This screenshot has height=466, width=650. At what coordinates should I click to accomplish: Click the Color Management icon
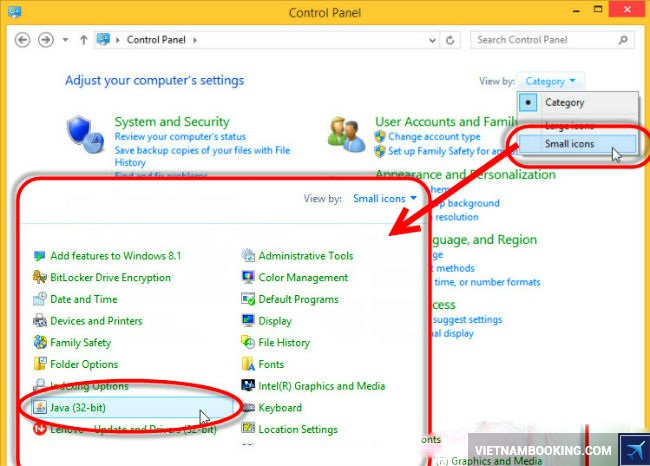pos(248,278)
